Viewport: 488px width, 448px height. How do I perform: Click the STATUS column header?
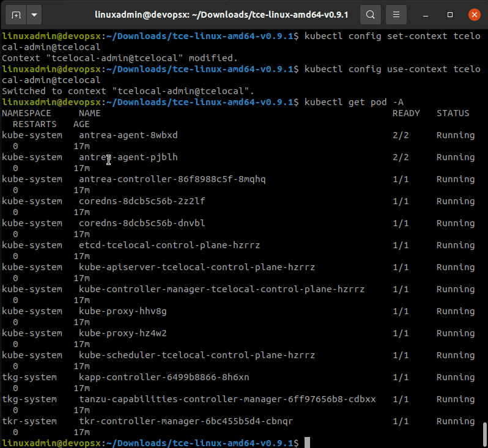pos(453,113)
